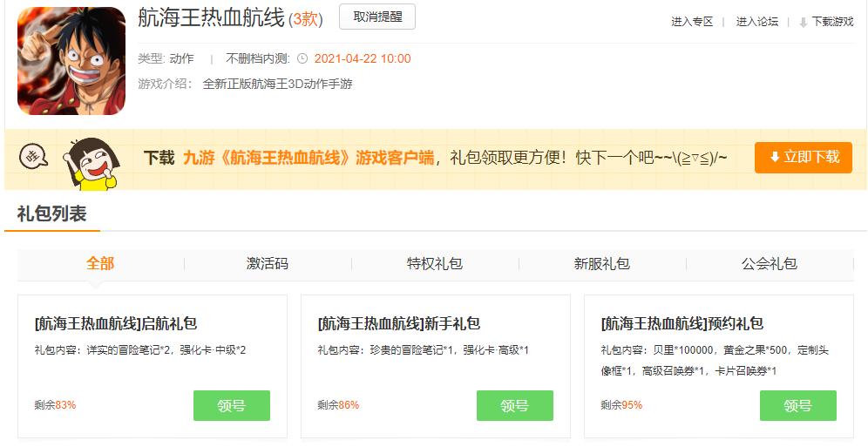Switch to the 激活码 tab
Image resolution: width=868 pixels, height=447 pixels.
coord(268,263)
